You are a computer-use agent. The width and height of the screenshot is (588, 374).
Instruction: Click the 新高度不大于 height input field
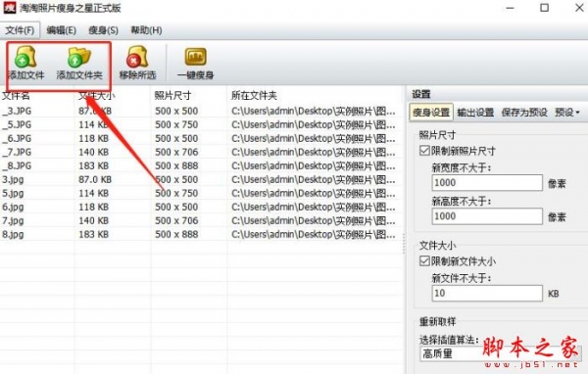487,216
